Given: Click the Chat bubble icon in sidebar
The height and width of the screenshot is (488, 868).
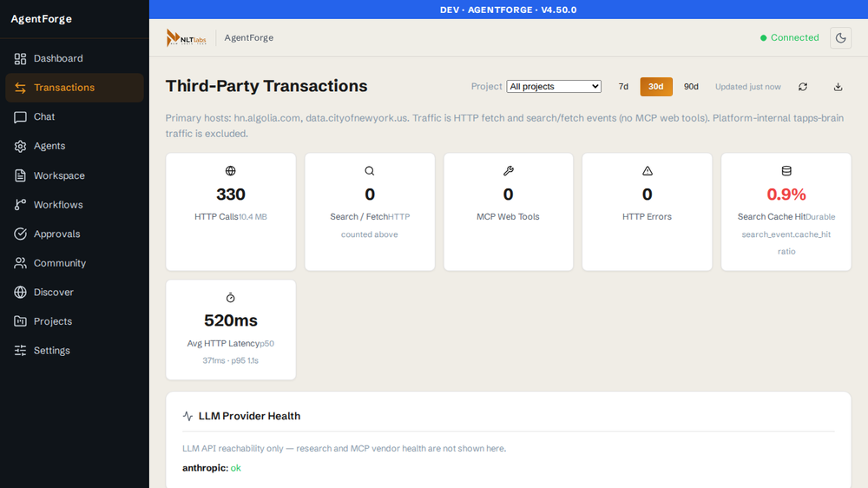Looking at the screenshot, I should [21, 117].
